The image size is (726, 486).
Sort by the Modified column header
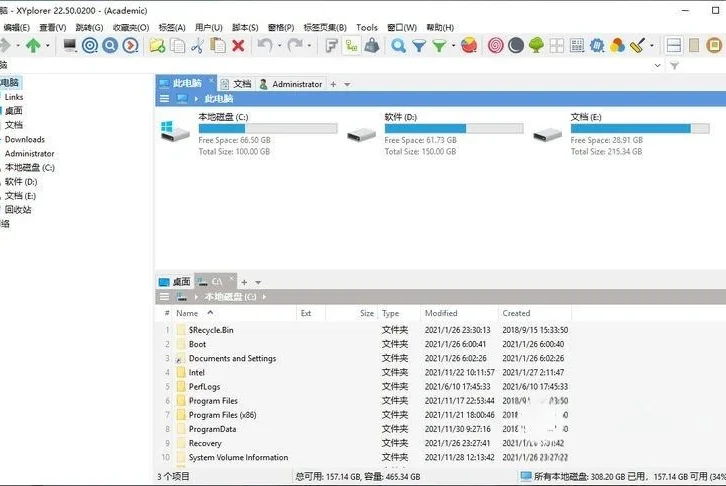pos(459,313)
